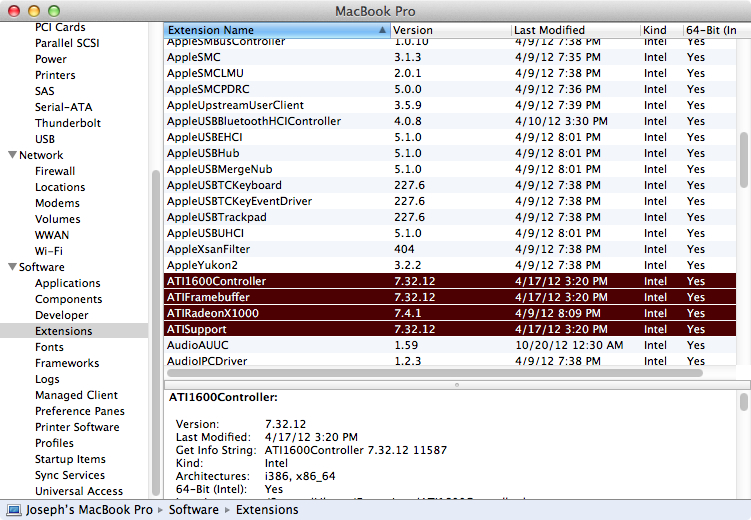Select the AppleUSBHub extension row

click(450, 153)
